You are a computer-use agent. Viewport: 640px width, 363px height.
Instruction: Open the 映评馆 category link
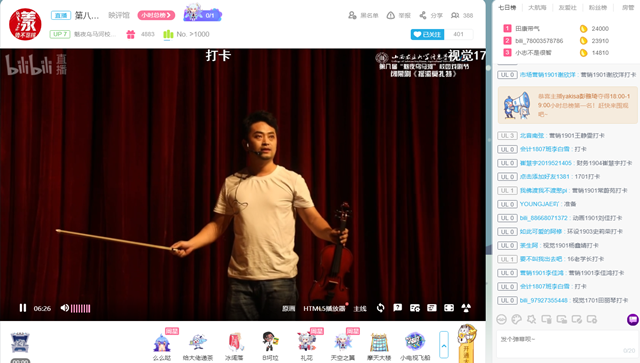pyautogui.click(x=119, y=16)
